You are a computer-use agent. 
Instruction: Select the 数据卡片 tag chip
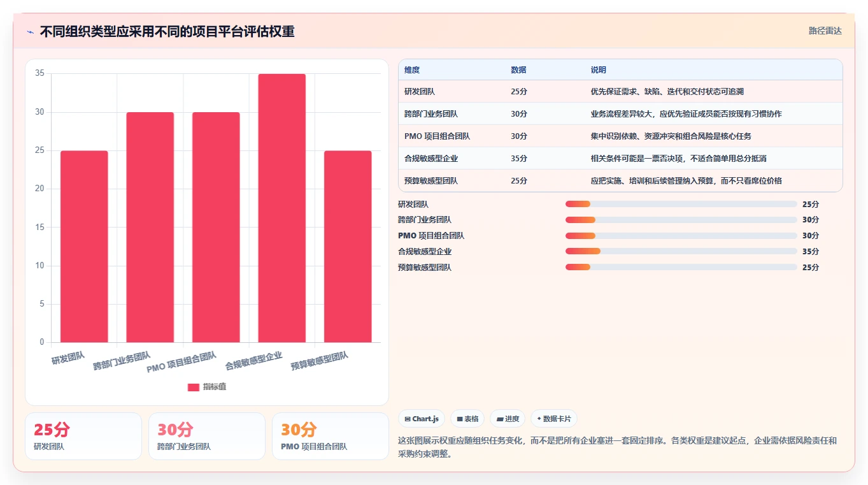[x=554, y=419]
